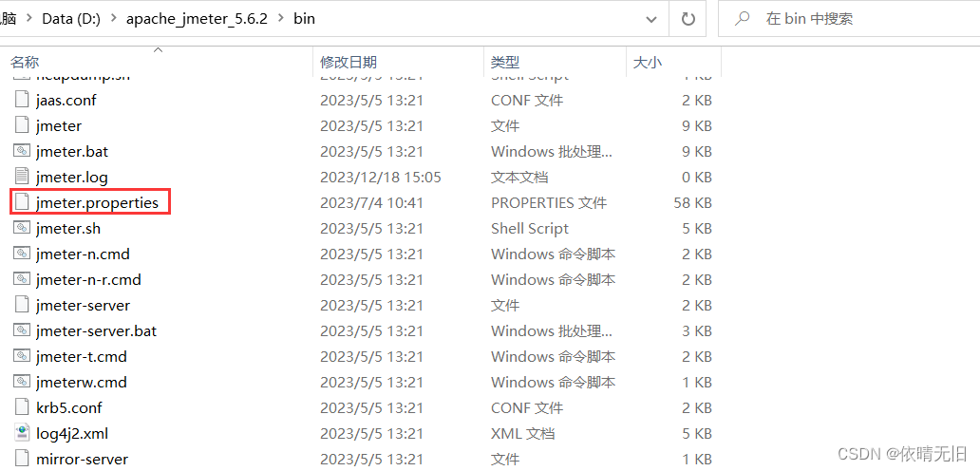Select the file named jmeter-n.cmd

[84, 254]
